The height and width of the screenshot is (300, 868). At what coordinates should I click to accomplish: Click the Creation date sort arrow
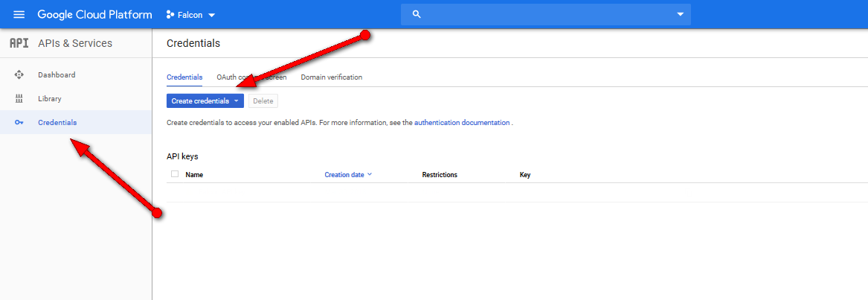(x=370, y=174)
